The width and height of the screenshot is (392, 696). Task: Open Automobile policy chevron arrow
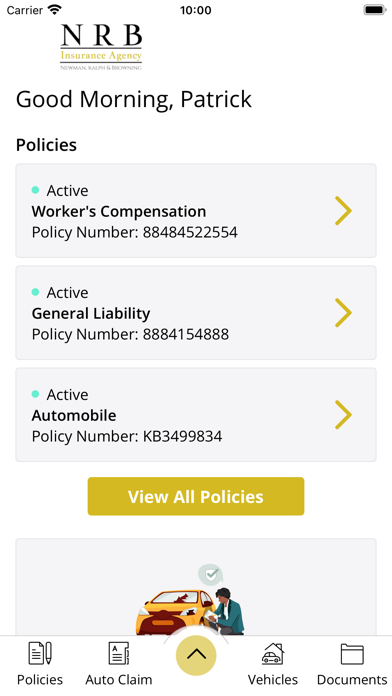point(343,415)
